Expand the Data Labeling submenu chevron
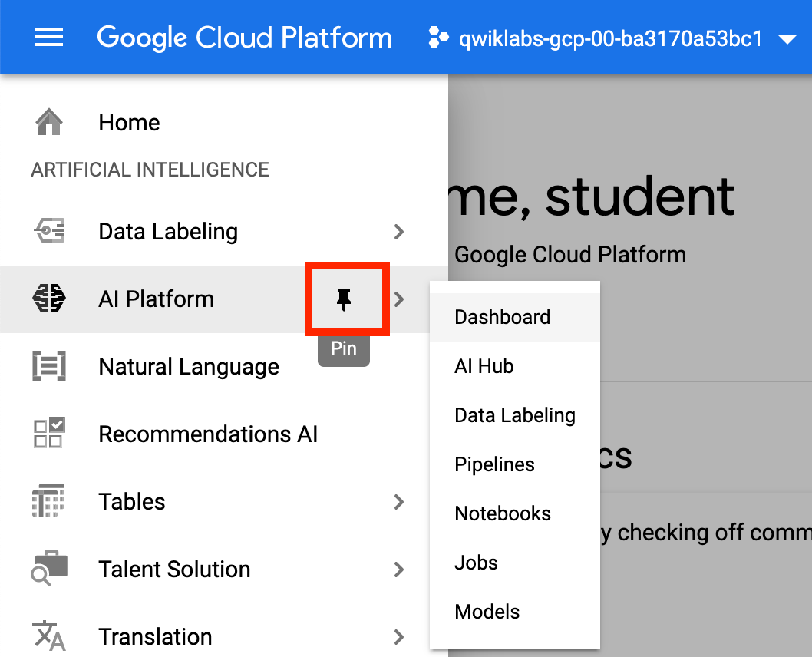Screen dimensions: 812x657 (398, 232)
